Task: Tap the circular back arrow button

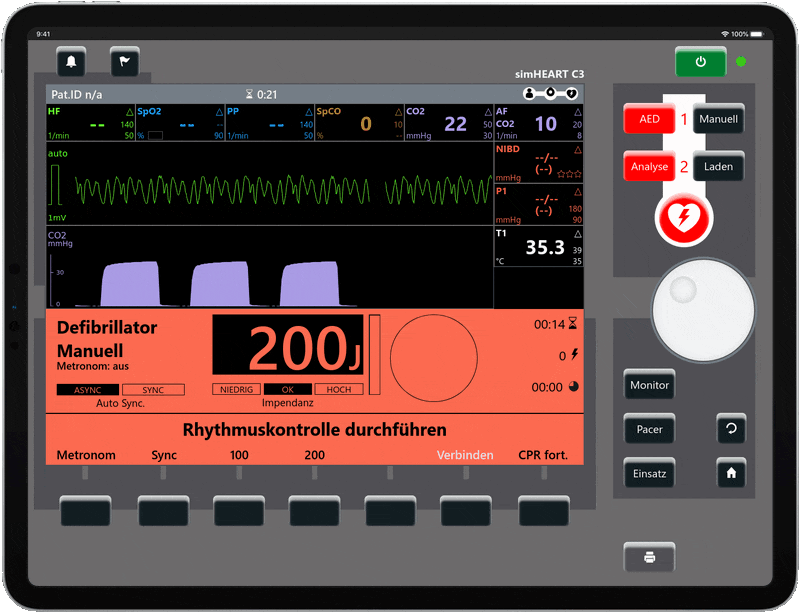Action: point(731,428)
